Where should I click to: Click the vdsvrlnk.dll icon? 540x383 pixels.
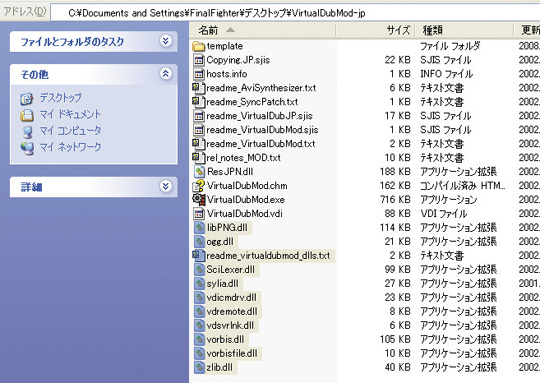(x=199, y=325)
